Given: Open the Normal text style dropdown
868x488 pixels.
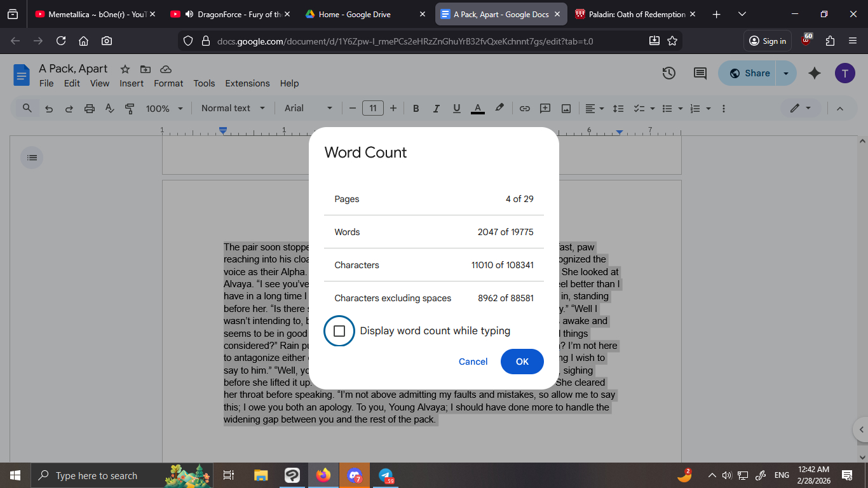Looking at the screenshot, I should [x=233, y=109].
